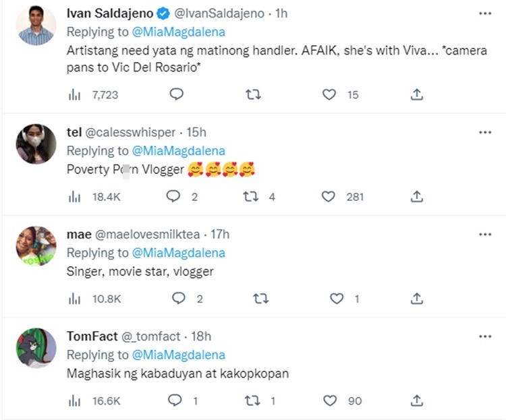506x420 pixels.
Task: Like TomFact's tweet with 90 likes
Action: click(x=329, y=400)
